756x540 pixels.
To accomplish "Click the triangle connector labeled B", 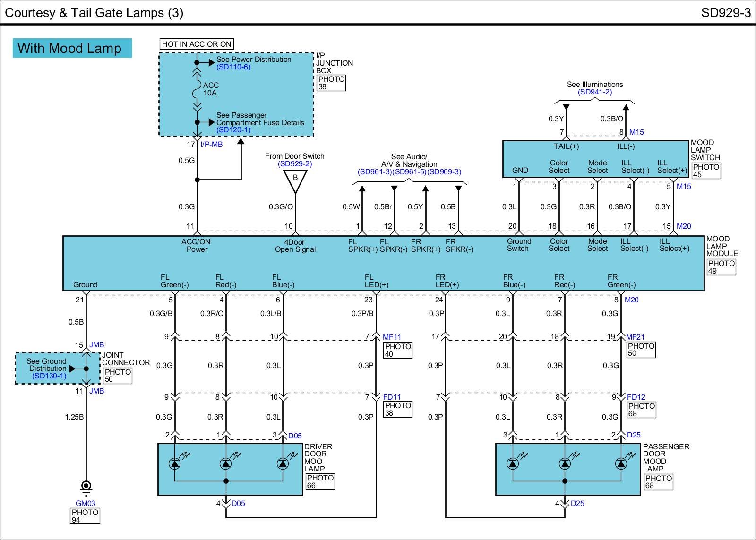I will coord(295,180).
